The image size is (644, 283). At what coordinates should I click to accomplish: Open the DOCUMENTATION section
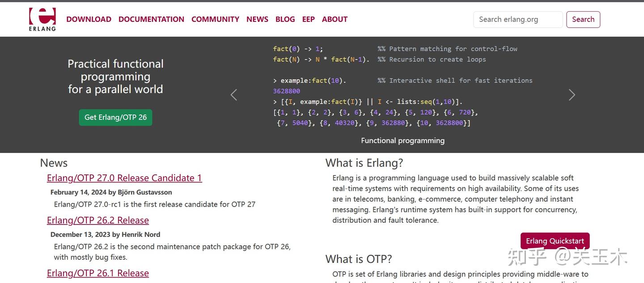tap(151, 19)
